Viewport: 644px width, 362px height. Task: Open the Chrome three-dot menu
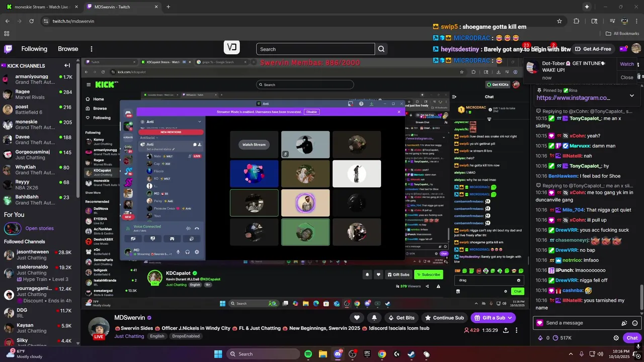pyautogui.click(x=636, y=21)
